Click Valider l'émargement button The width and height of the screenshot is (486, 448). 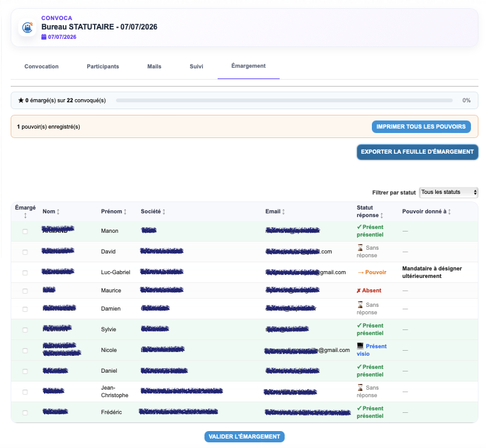pyautogui.click(x=244, y=437)
